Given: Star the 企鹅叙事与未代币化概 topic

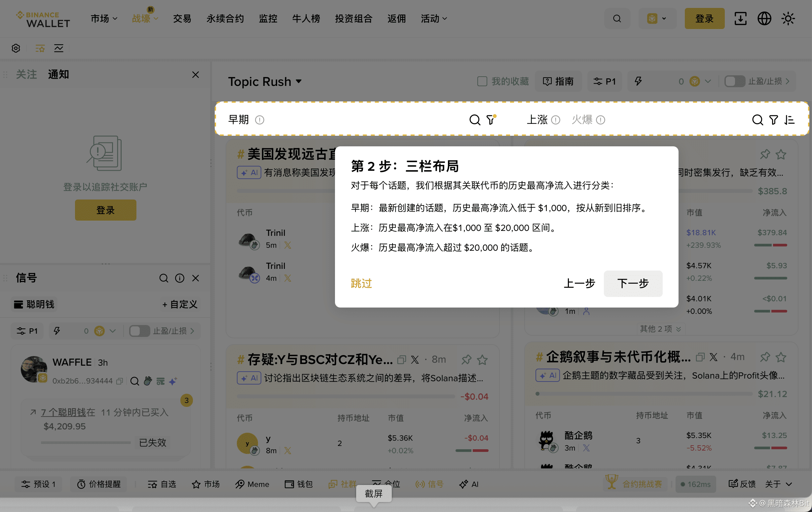Looking at the screenshot, I should point(781,357).
